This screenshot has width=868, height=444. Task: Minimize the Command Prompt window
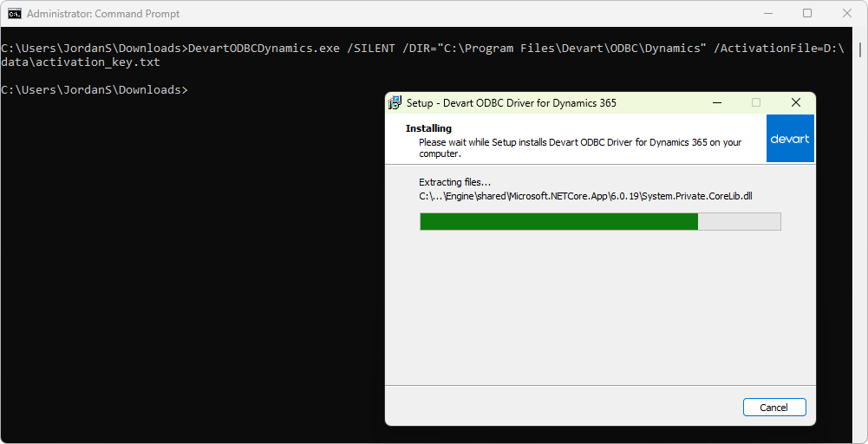(767, 13)
